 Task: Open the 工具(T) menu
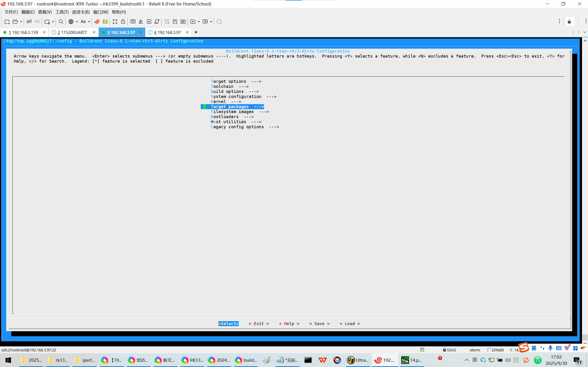tap(62, 12)
